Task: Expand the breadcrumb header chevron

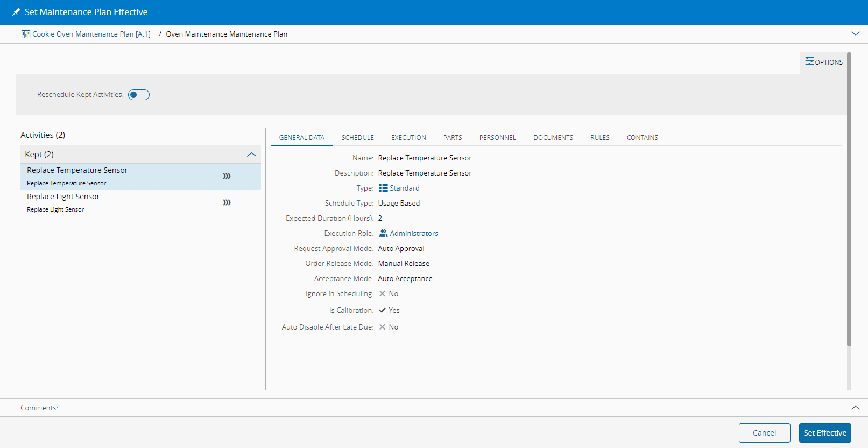Action: click(x=855, y=33)
